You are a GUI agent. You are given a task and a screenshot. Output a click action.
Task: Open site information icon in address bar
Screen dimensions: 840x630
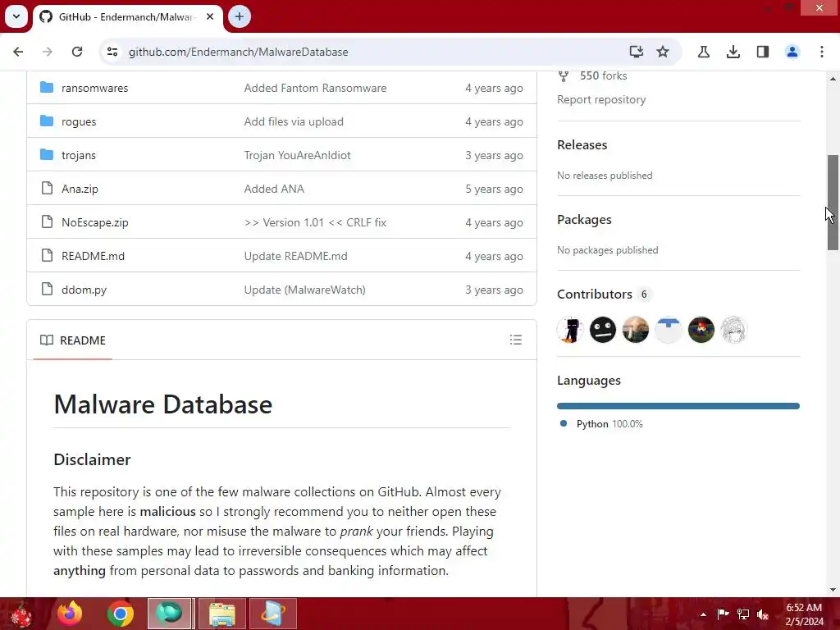point(112,52)
